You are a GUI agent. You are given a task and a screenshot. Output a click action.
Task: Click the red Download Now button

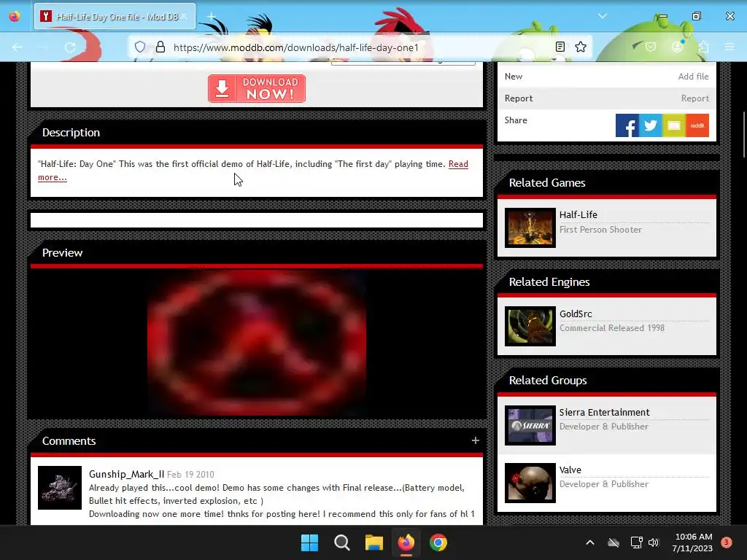(257, 88)
